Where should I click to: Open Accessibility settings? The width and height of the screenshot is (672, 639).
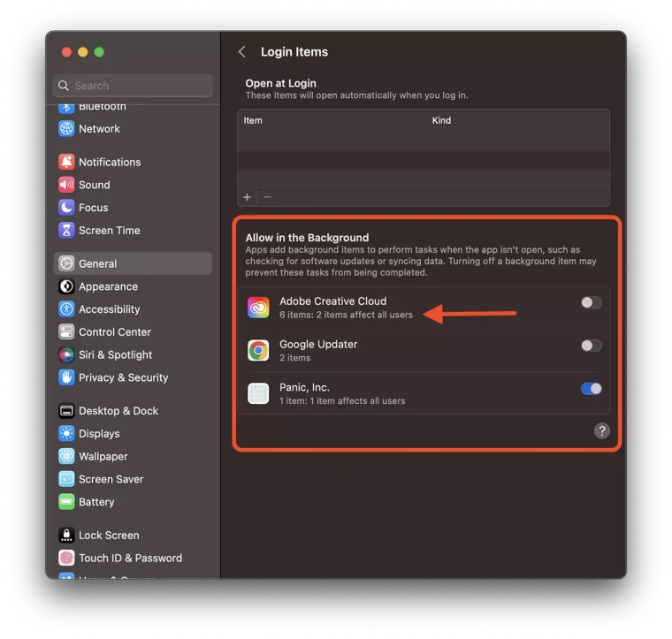[x=133, y=309]
